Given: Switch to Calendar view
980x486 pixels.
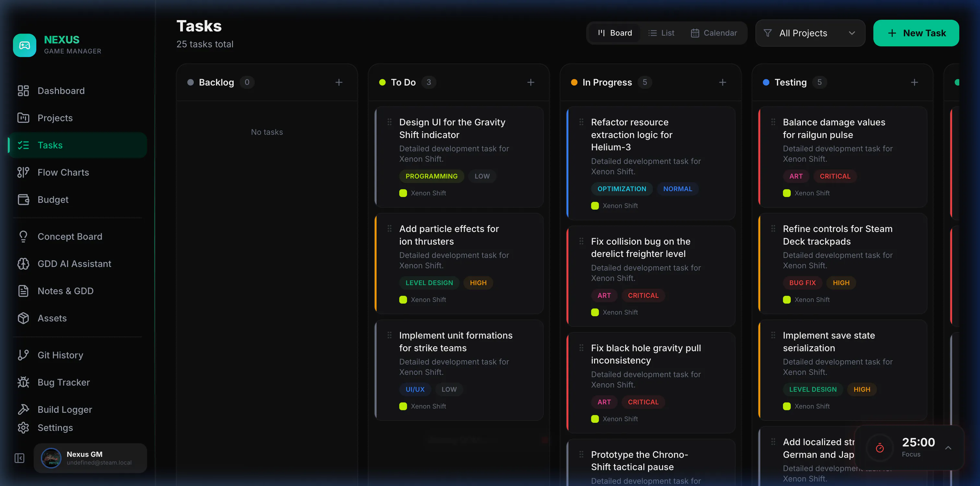Looking at the screenshot, I should tap(714, 33).
